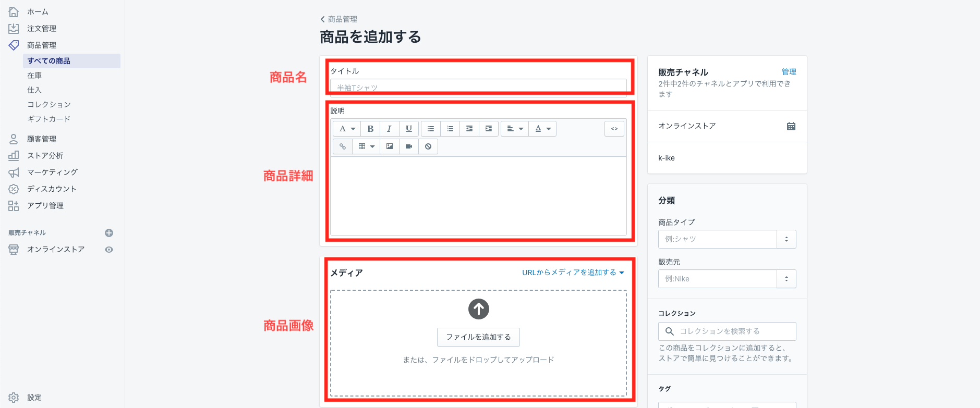
Task: Clear formatting in description editor
Action: 428,146
